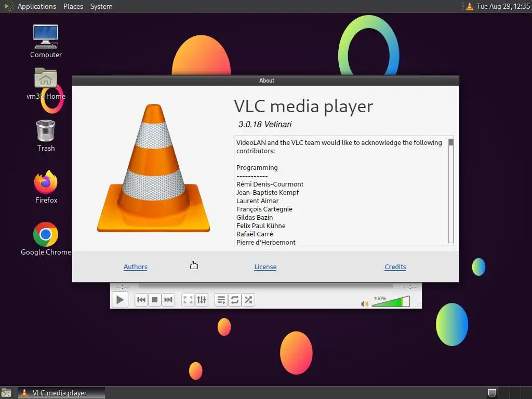Toggle random shuffle playback
The image size is (532, 399).
pyautogui.click(x=248, y=300)
